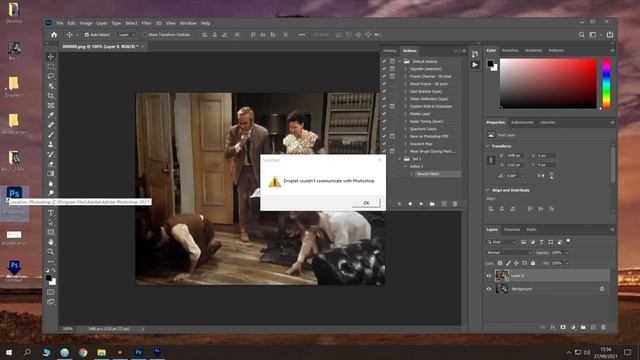Open the Image menu
640x360 pixels.
pos(86,23)
